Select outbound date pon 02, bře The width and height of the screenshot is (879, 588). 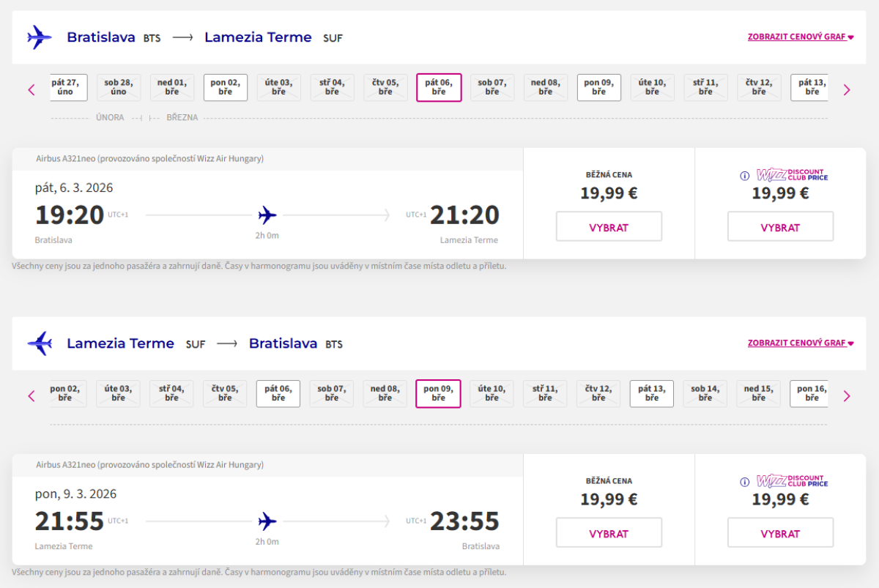point(225,87)
